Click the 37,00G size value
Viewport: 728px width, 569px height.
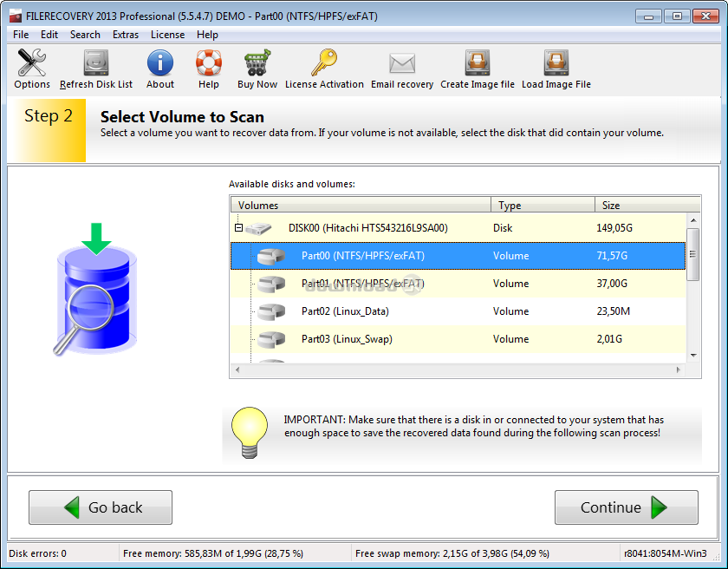click(612, 284)
